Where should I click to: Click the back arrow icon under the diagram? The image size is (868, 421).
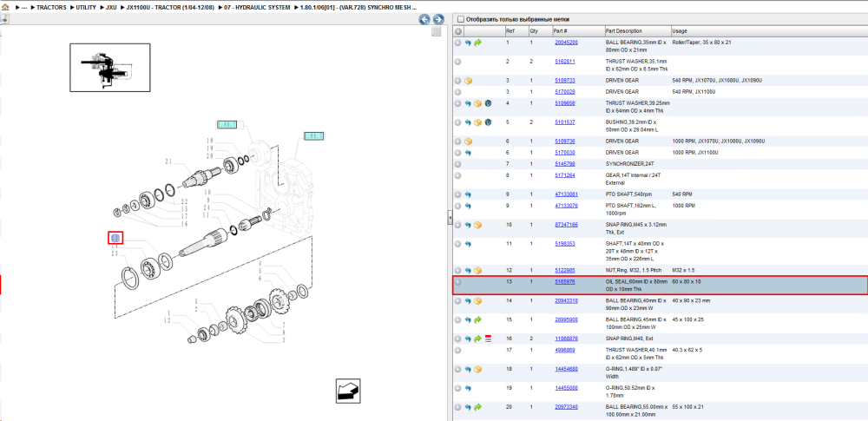[348, 391]
